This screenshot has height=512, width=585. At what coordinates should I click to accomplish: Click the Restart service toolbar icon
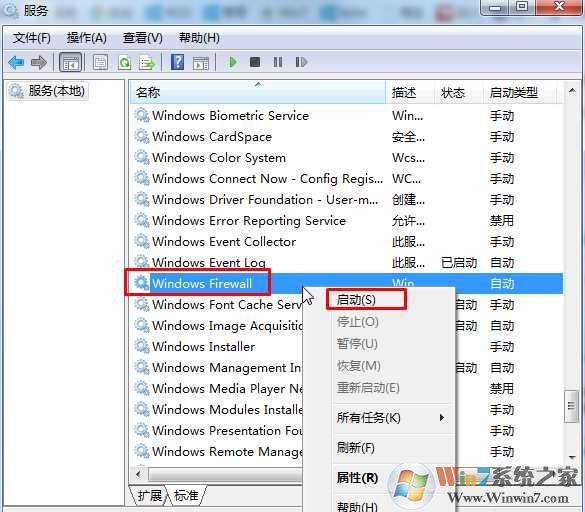pyautogui.click(x=301, y=62)
